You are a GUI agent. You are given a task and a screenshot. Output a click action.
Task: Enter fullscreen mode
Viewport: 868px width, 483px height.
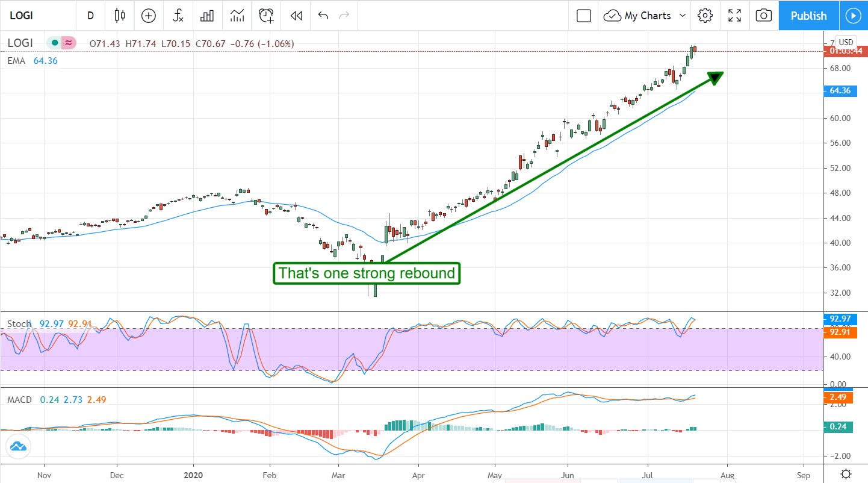(734, 16)
